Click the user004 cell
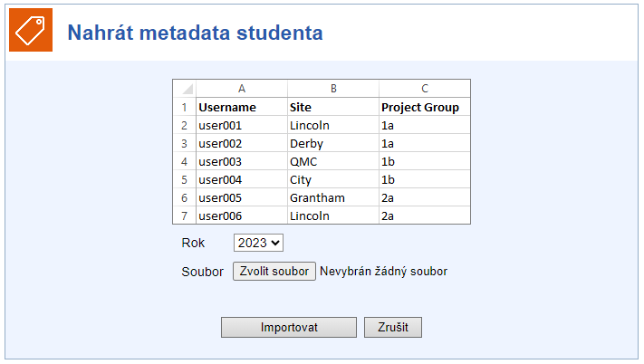644x364 pixels. click(x=242, y=179)
